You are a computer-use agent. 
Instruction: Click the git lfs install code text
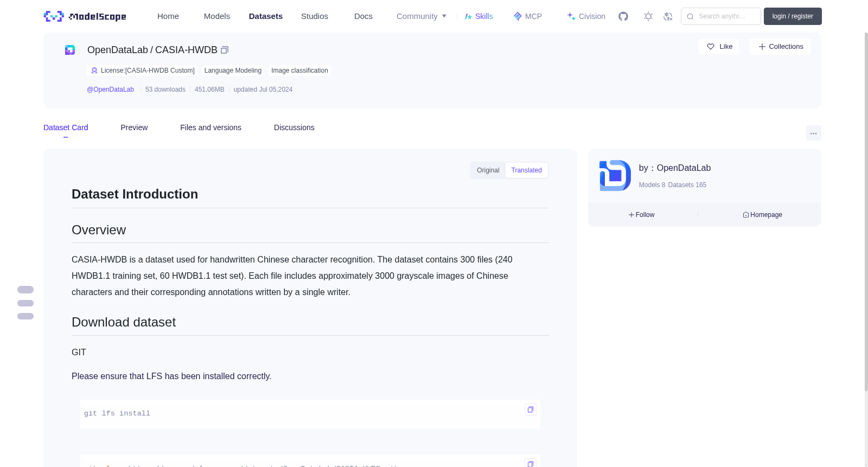click(x=117, y=413)
